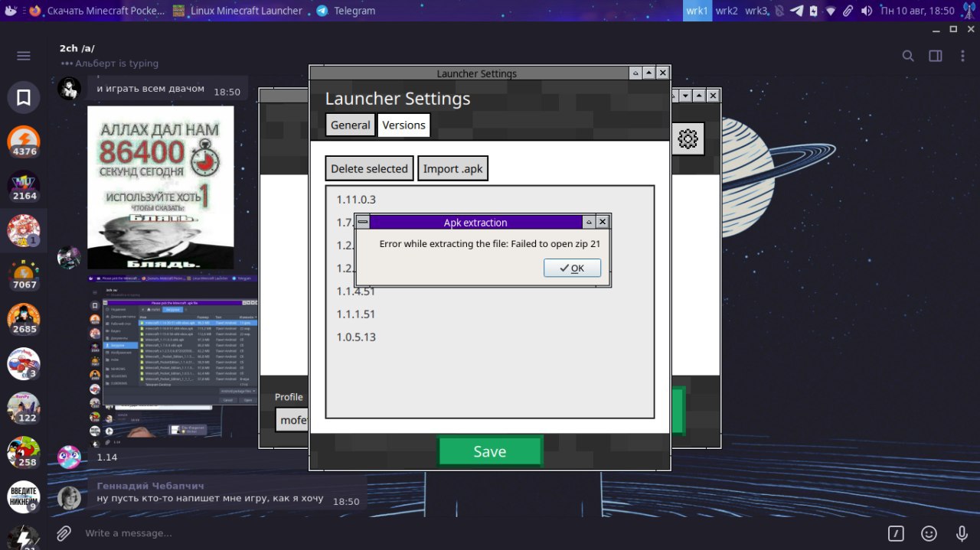Open the chat with 2685 unread messages
The width and height of the screenshot is (980, 550).
pos(24,319)
